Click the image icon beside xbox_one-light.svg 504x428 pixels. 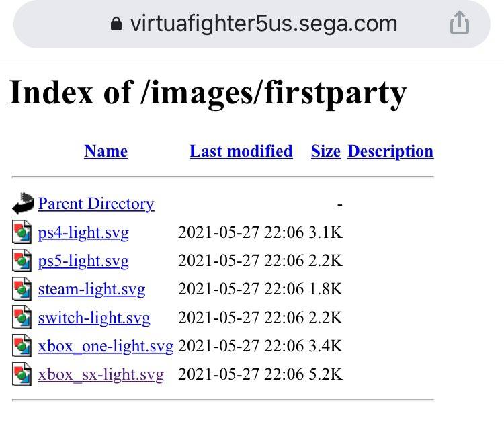pyautogui.click(x=22, y=347)
